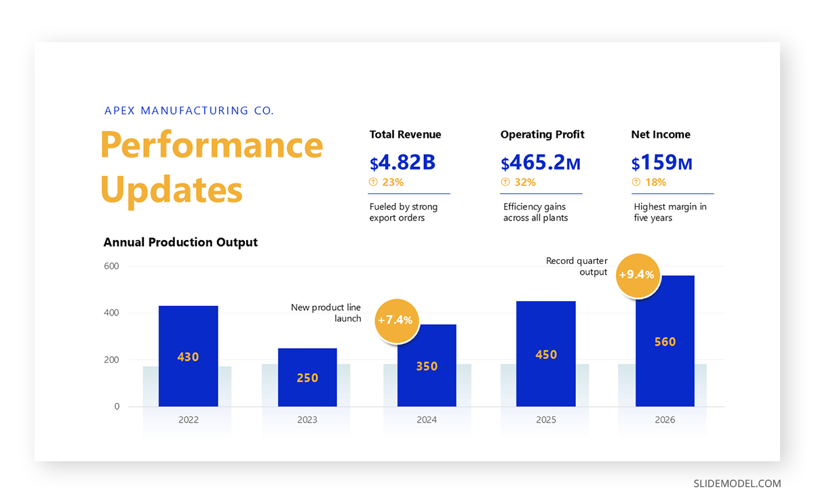Click the $159M value
The height and width of the screenshot is (504, 814).
pos(661,163)
